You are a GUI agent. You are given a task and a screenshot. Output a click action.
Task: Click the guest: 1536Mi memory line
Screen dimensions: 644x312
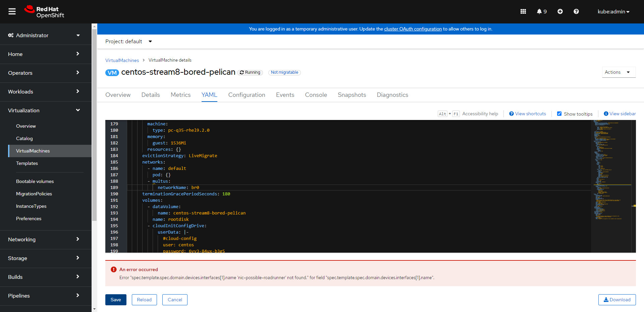169,143
